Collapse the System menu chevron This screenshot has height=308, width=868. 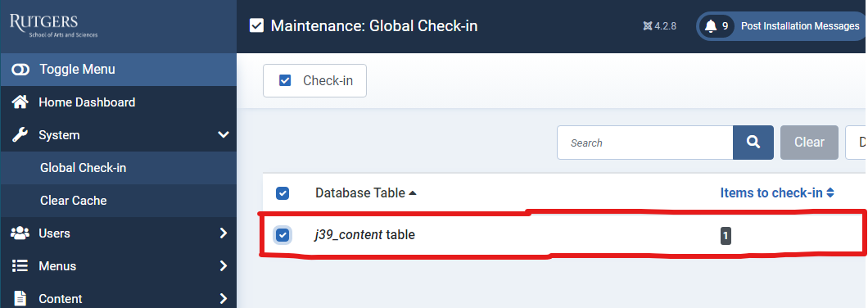pyautogui.click(x=223, y=134)
